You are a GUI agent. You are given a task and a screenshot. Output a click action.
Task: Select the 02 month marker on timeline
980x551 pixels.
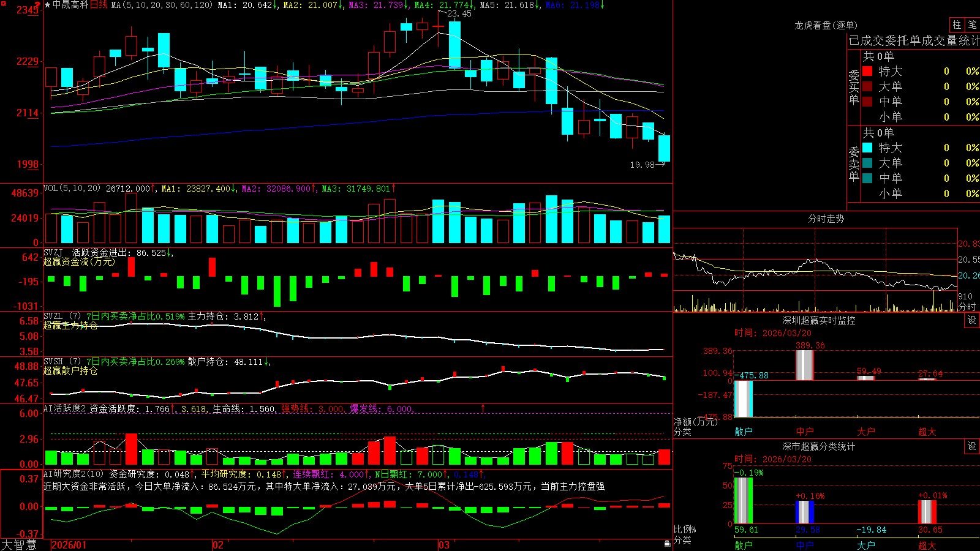click(x=217, y=545)
